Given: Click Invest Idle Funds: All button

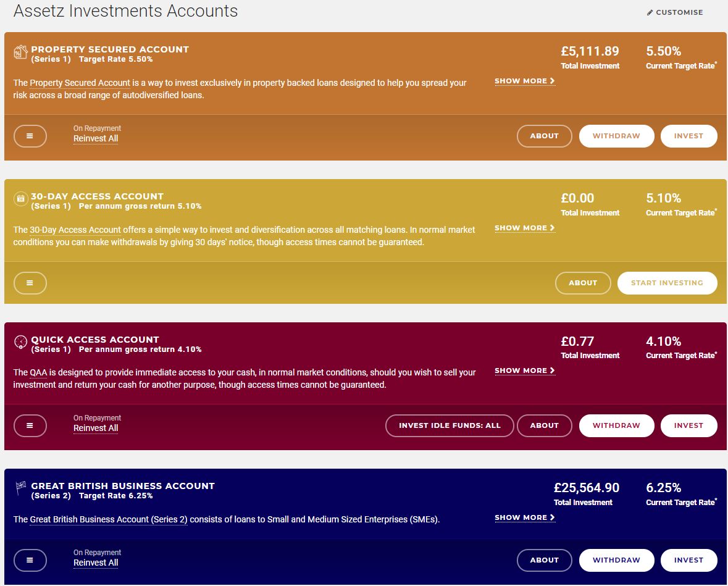Looking at the screenshot, I should pyautogui.click(x=450, y=426).
